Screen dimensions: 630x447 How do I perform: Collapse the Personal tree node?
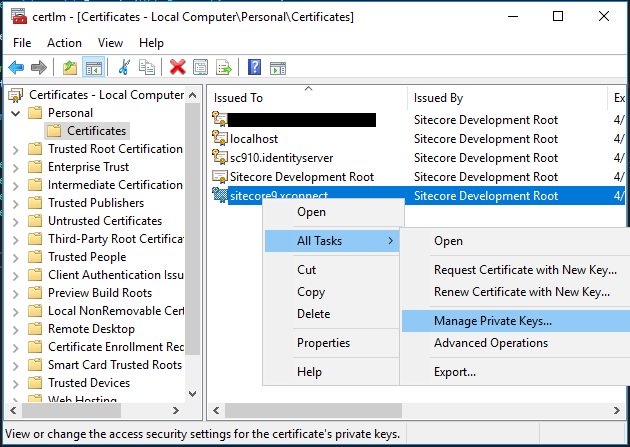pyautogui.click(x=16, y=113)
